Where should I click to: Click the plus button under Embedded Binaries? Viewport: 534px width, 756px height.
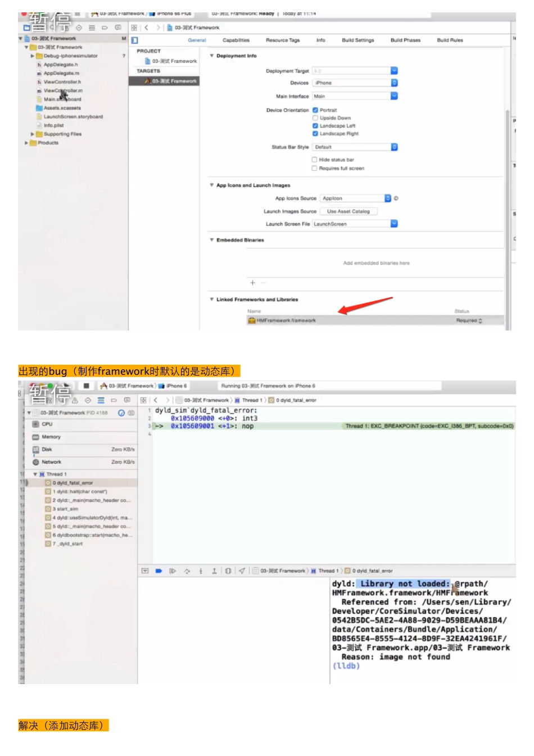(x=252, y=283)
